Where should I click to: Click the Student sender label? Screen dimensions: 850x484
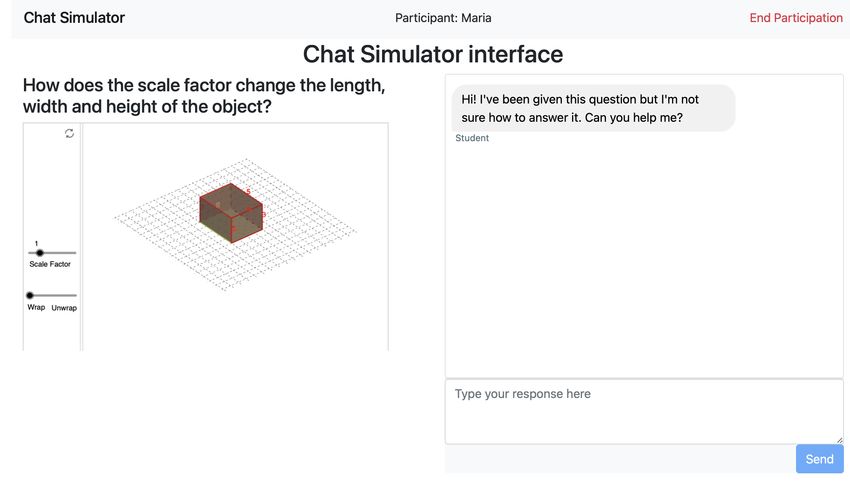[x=472, y=138]
